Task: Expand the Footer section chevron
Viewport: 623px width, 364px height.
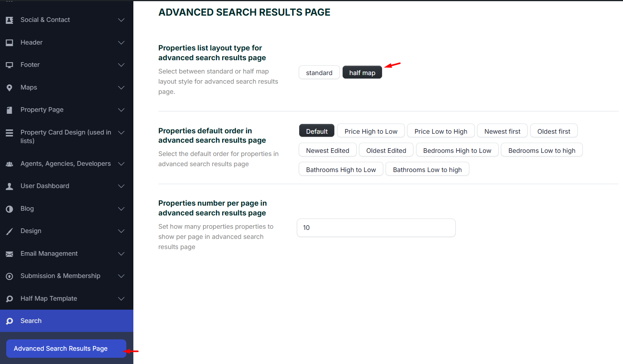Action: tap(121, 65)
